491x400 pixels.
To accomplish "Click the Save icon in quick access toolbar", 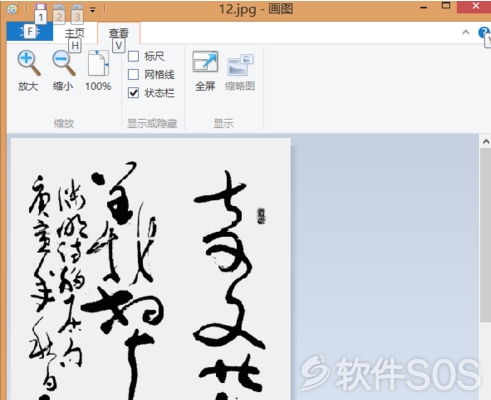I will pyautogui.click(x=40, y=7).
